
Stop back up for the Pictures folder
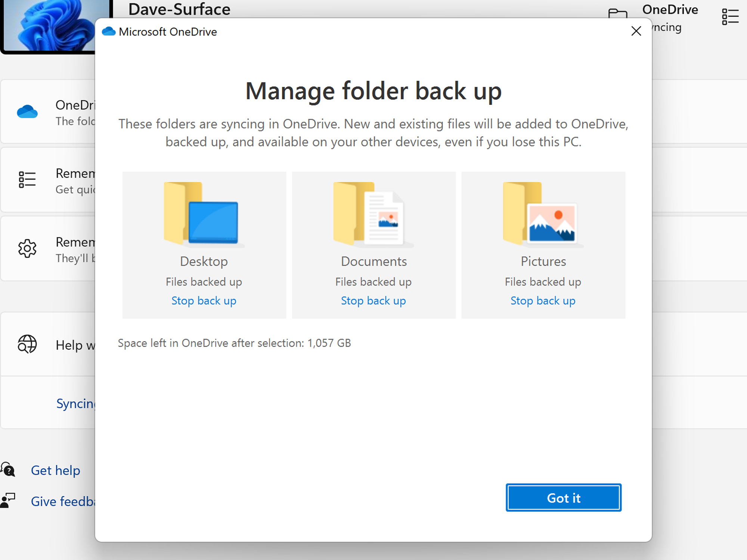coord(543,301)
